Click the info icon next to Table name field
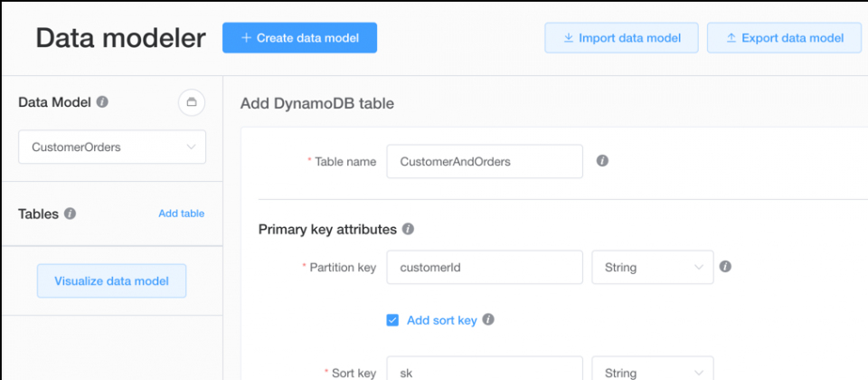This screenshot has height=380, width=868. (602, 161)
